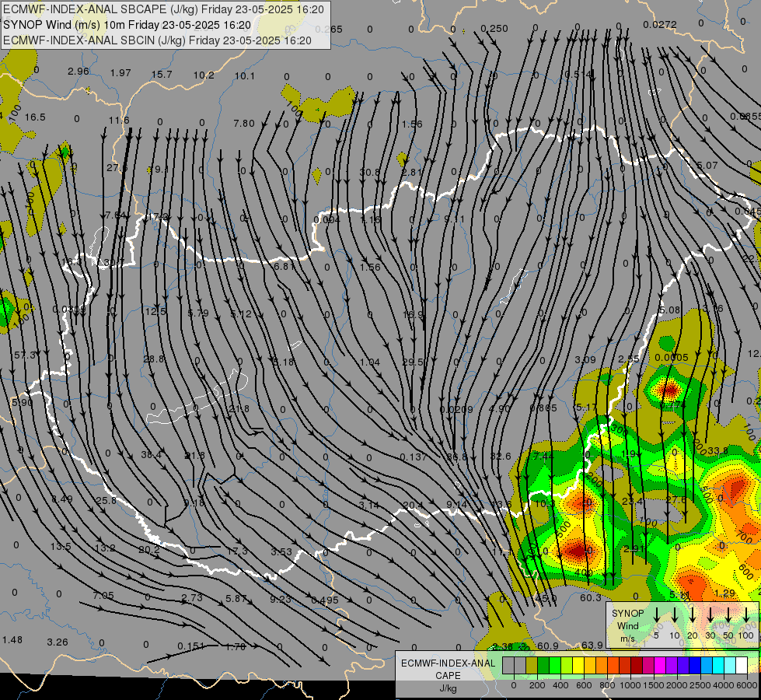Click the 5.90 value on the map

[x=22, y=402]
